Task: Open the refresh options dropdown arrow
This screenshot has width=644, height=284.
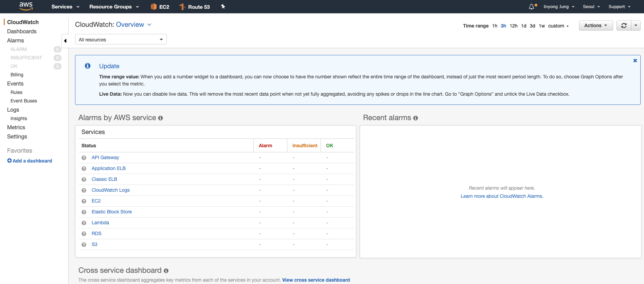Action: point(636,25)
